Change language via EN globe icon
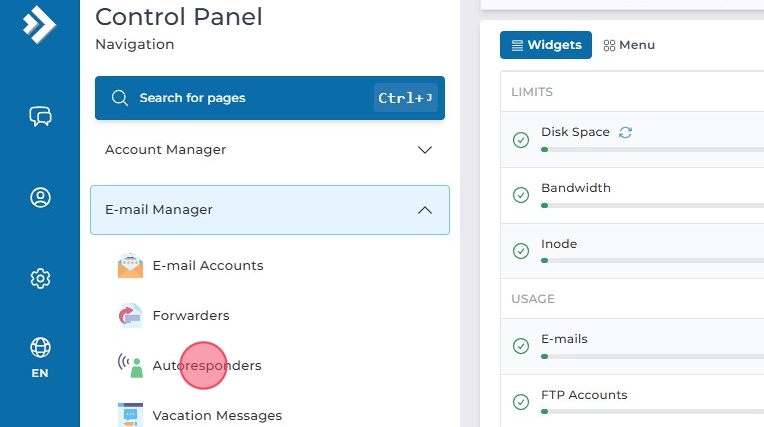The image size is (764, 427). click(x=40, y=357)
